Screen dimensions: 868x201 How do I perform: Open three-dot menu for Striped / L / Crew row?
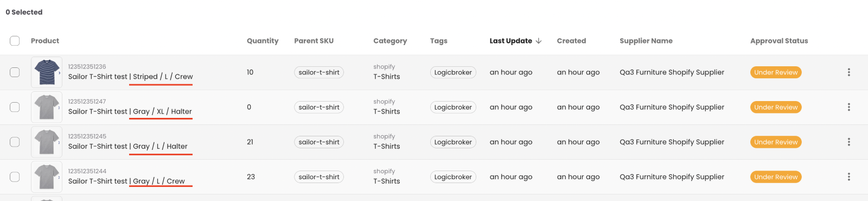click(x=848, y=72)
